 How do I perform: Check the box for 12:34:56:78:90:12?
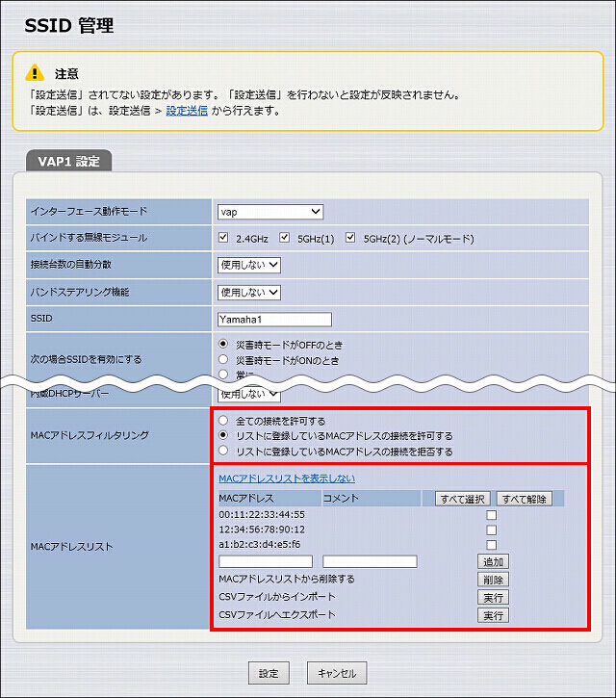click(x=492, y=530)
